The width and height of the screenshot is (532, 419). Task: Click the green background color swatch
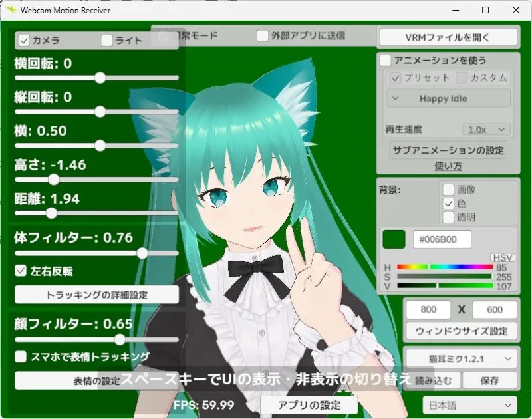point(394,239)
